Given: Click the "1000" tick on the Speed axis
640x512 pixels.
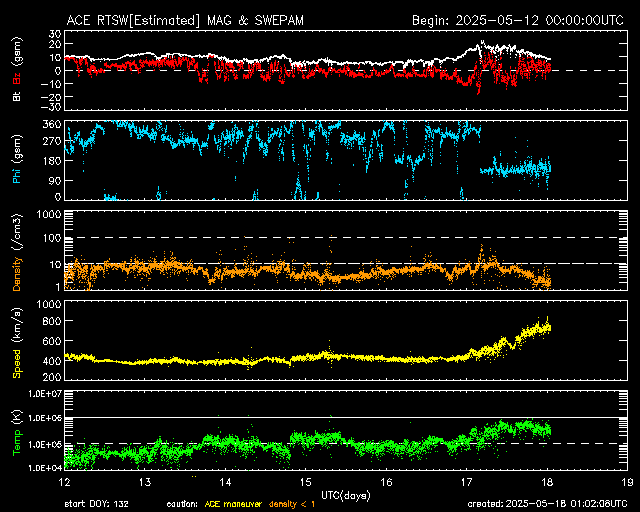Looking at the screenshot, I should pos(49,305).
